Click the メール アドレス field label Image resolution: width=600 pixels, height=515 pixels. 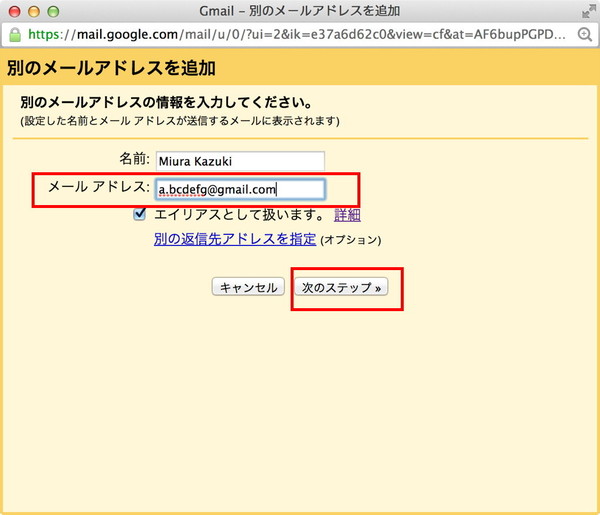pyautogui.click(x=98, y=188)
